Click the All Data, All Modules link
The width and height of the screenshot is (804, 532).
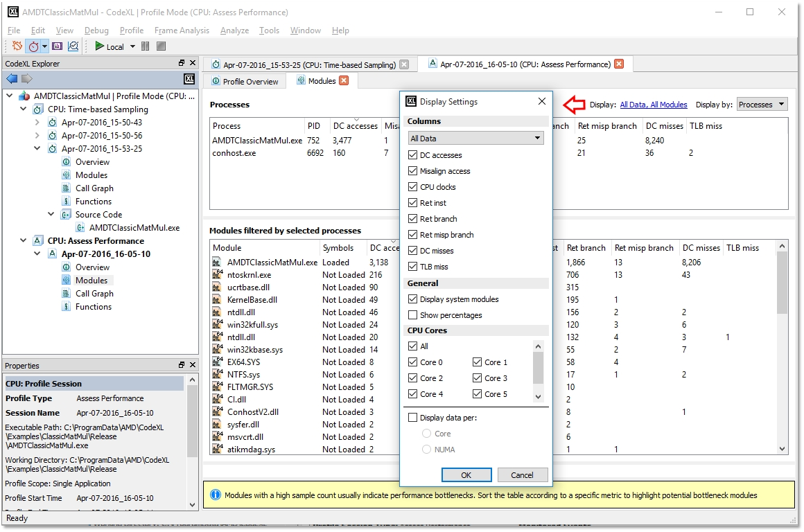(x=653, y=105)
